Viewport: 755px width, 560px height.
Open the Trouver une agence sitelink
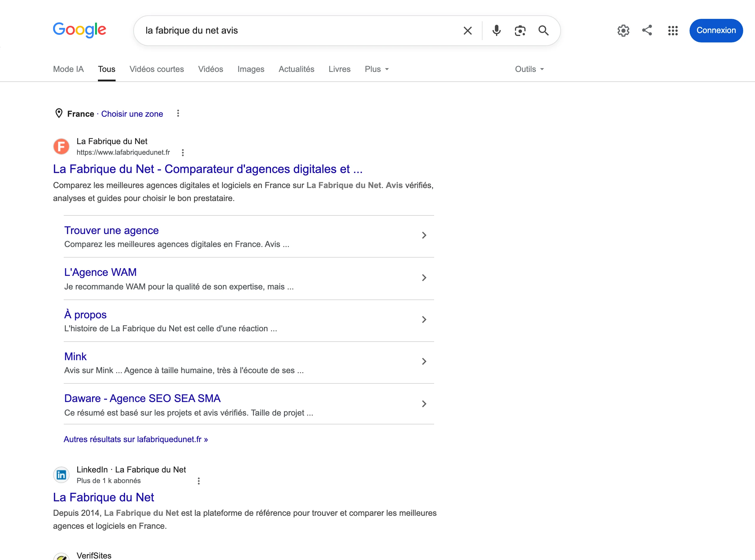111,230
